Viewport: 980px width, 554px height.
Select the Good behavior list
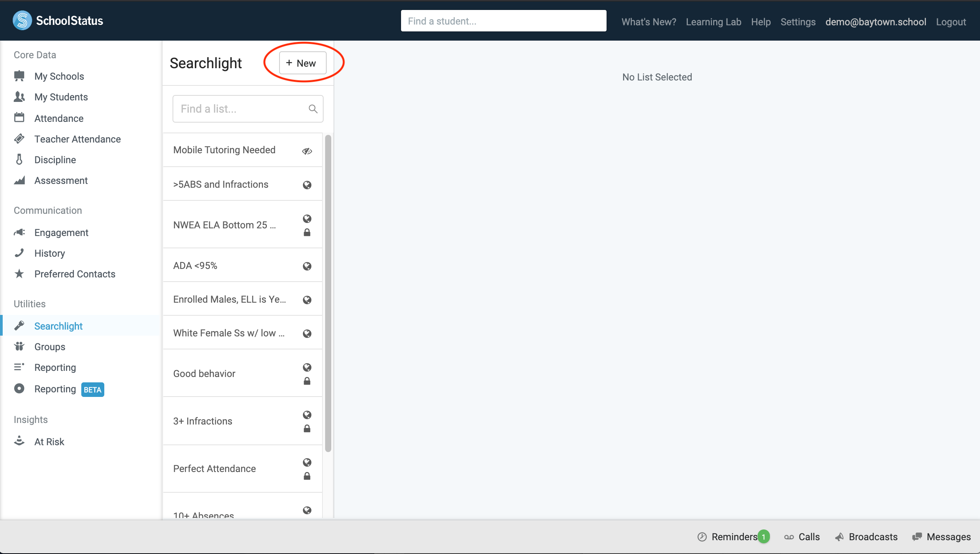[x=243, y=373]
